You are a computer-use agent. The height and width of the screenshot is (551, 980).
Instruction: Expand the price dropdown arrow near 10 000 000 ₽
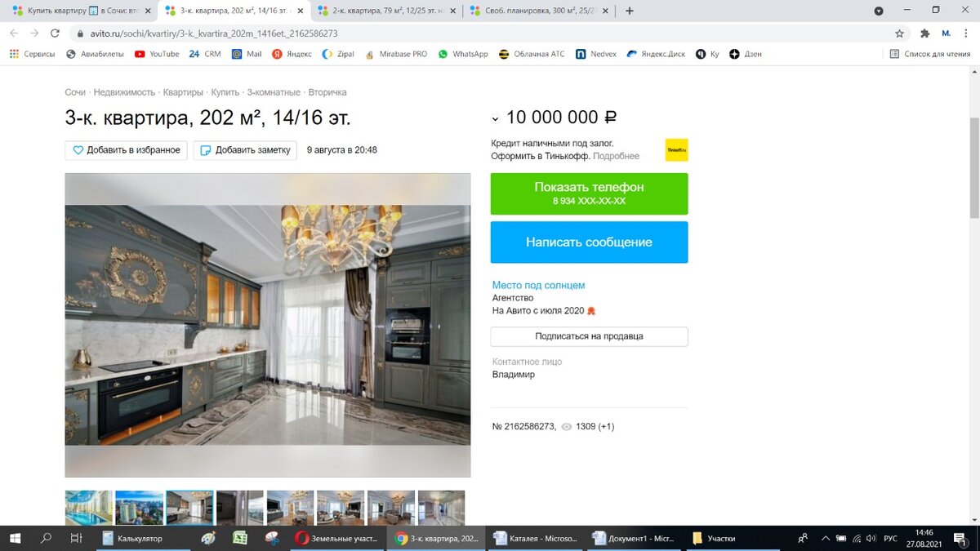pos(495,119)
